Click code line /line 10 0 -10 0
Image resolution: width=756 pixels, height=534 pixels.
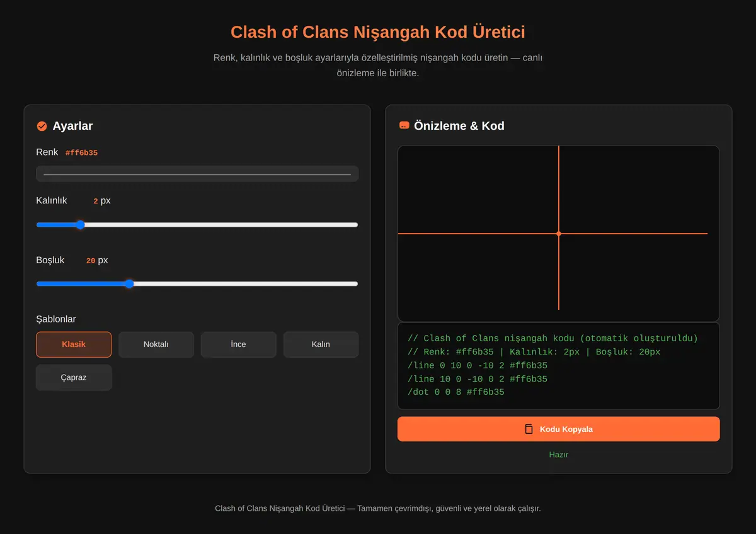coord(478,379)
